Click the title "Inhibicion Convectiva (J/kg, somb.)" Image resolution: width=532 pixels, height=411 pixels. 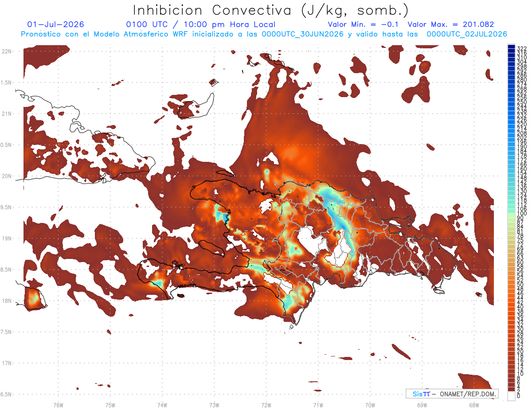(x=271, y=10)
